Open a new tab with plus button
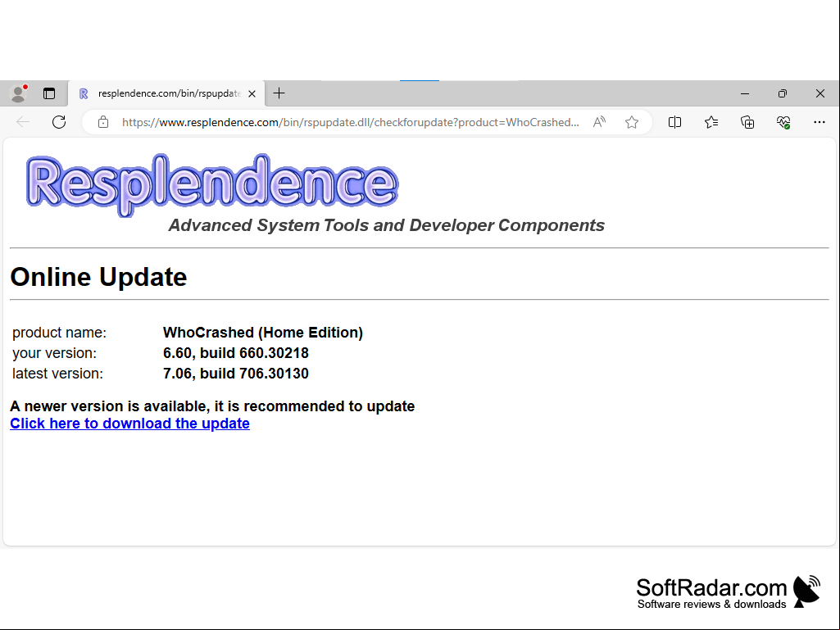 pyautogui.click(x=279, y=93)
